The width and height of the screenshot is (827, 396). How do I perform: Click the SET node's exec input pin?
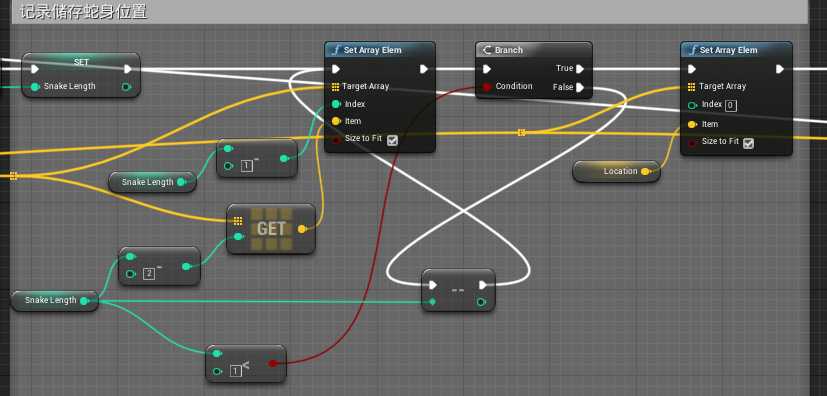click(x=35, y=69)
